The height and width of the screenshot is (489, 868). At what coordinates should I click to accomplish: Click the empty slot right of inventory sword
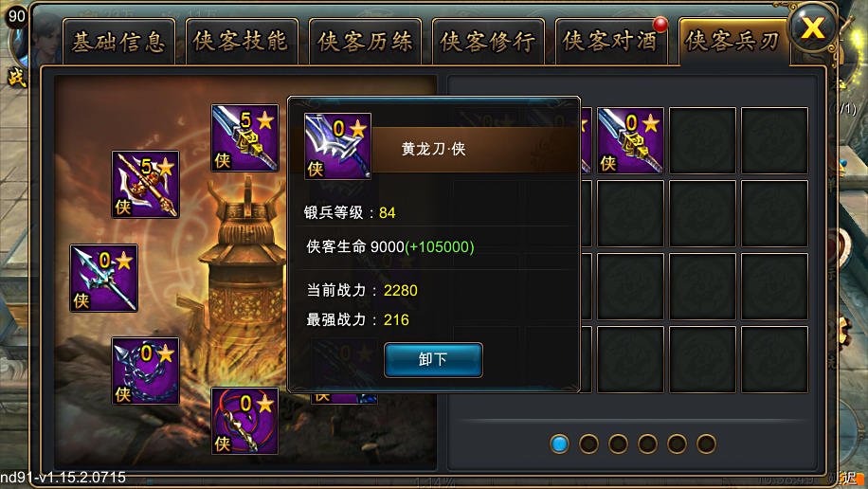tap(702, 140)
